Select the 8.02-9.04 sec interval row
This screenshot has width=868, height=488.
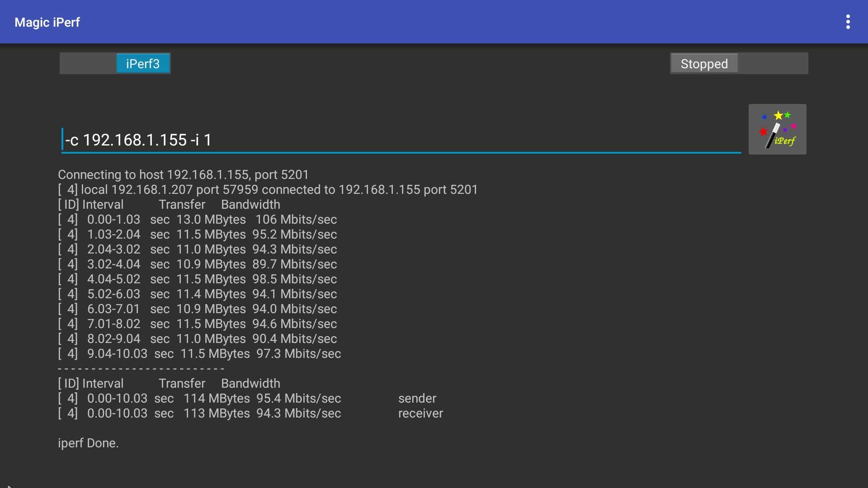click(x=198, y=339)
